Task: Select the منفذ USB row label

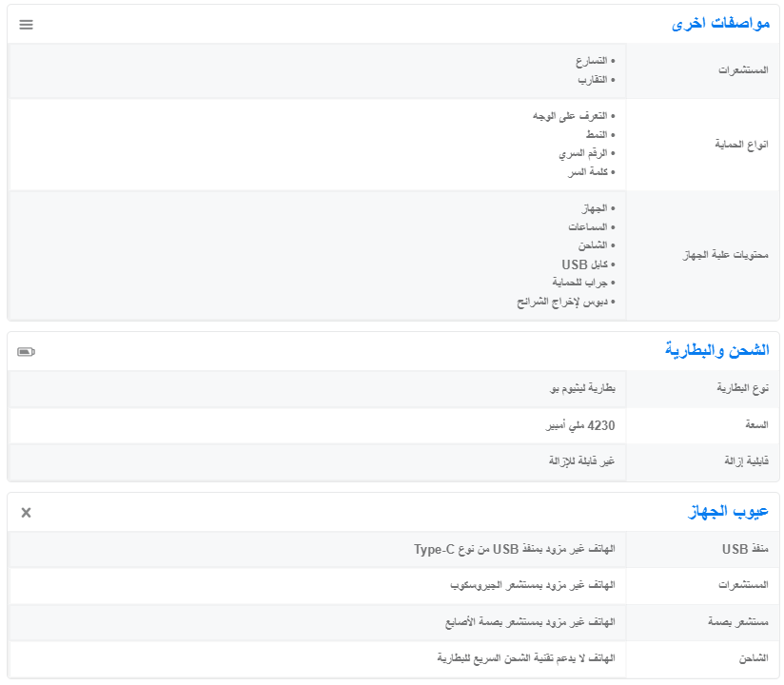Action: (747, 549)
